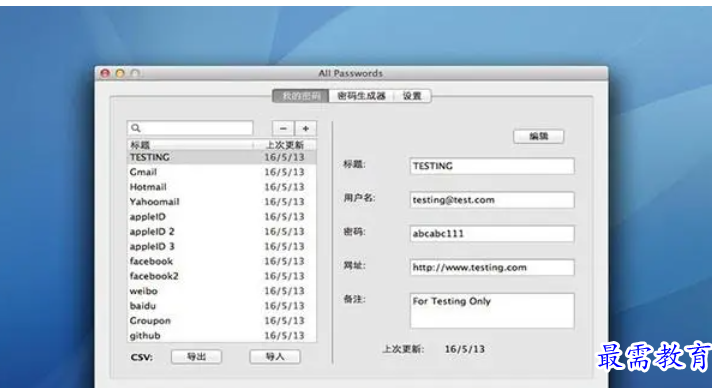Sort by the 上次更新 column header
719x388 pixels.
point(285,145)
